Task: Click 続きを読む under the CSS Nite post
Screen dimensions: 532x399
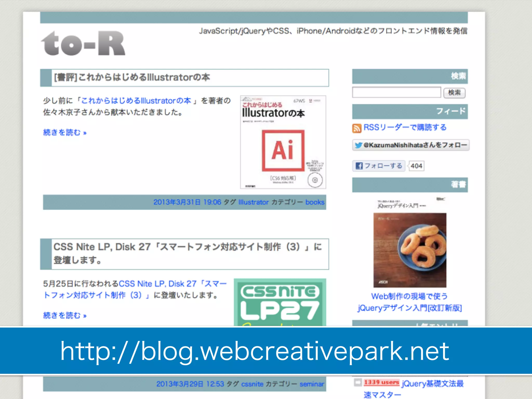Action: tap(65, 315)
